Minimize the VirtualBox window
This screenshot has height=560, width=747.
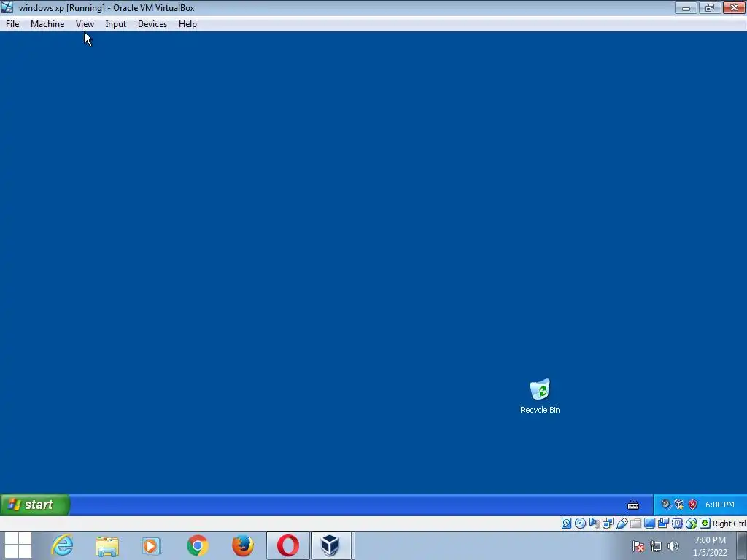(x=686, y=7)
